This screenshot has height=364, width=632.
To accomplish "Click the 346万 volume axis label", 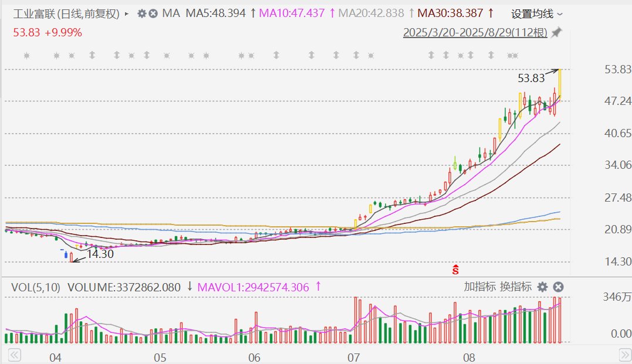I will (x=617, y=297).
